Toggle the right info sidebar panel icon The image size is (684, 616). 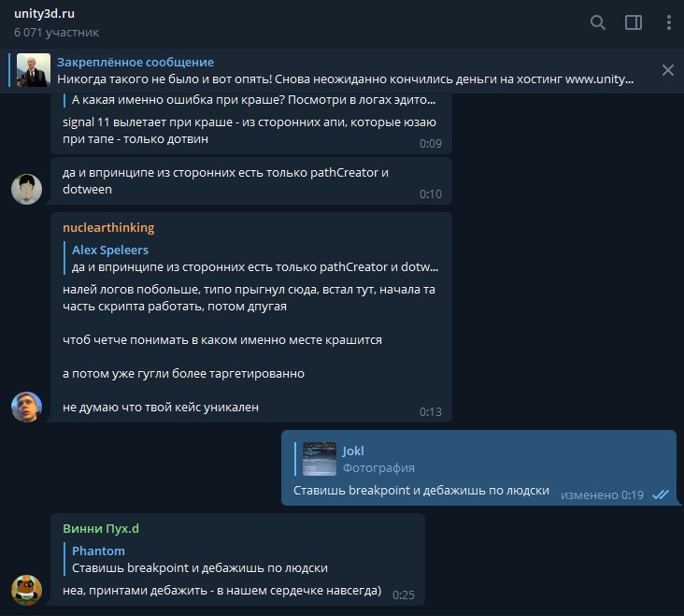pos(633,22)
